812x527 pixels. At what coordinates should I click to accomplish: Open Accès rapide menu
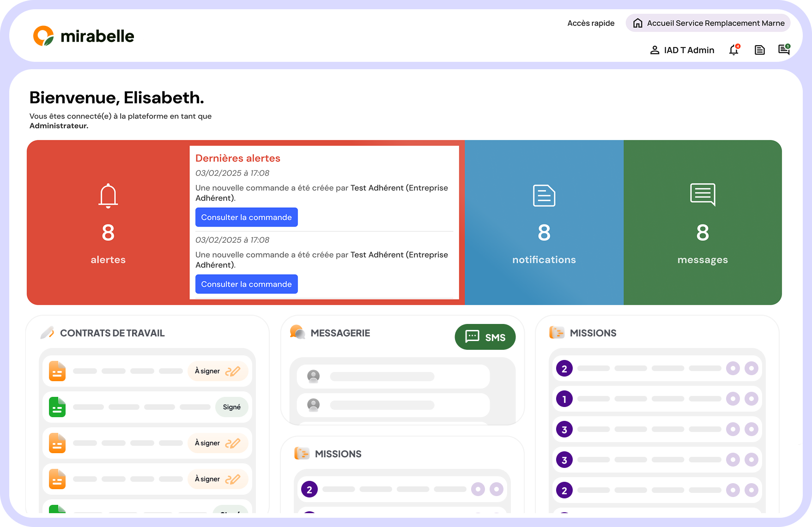[x=591, y=23]
